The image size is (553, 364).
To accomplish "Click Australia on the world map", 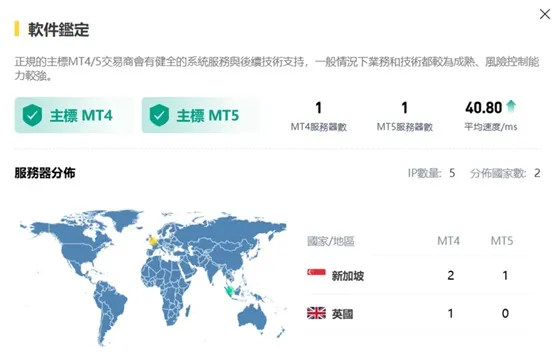I will (251, 316).
